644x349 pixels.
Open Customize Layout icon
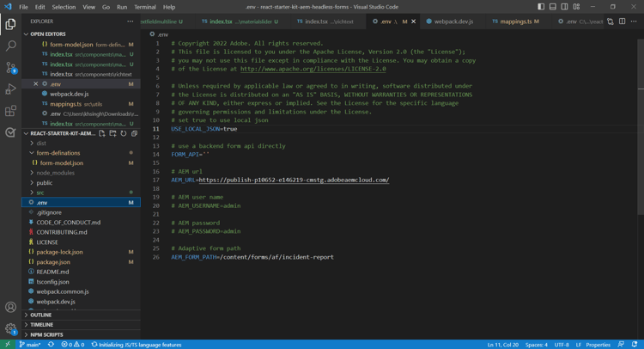577,7
